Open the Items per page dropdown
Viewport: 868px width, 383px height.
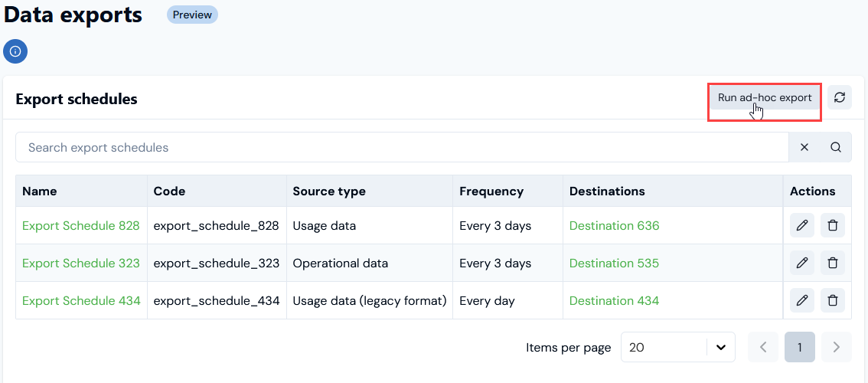pos(677,347)
